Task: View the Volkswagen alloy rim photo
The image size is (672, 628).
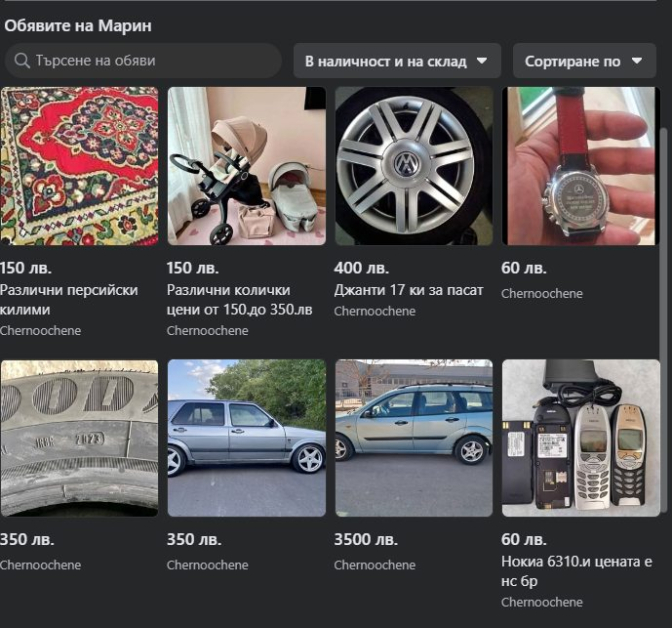Action: pyautogui.click(x=413, y=166)
